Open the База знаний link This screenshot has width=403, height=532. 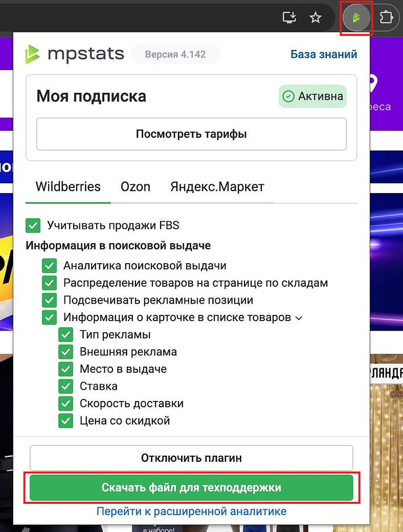tap(324, 54)
